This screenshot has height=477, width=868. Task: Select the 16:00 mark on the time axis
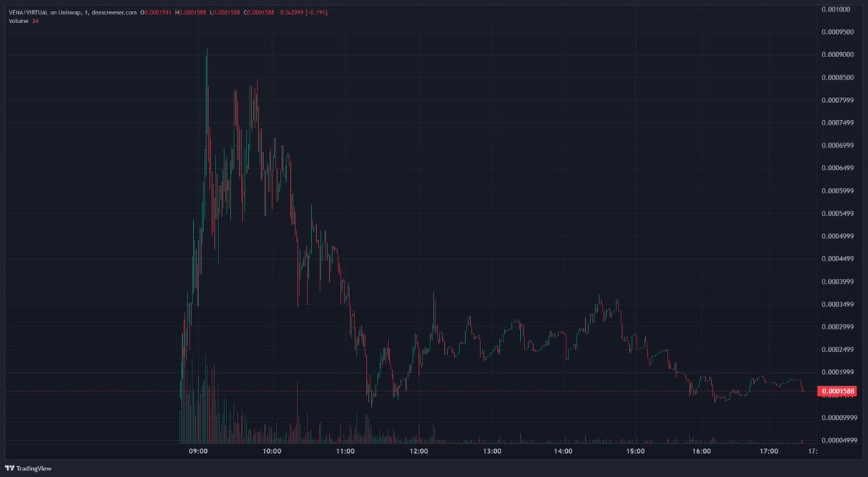pyautogui.click(x=702, y=452)
